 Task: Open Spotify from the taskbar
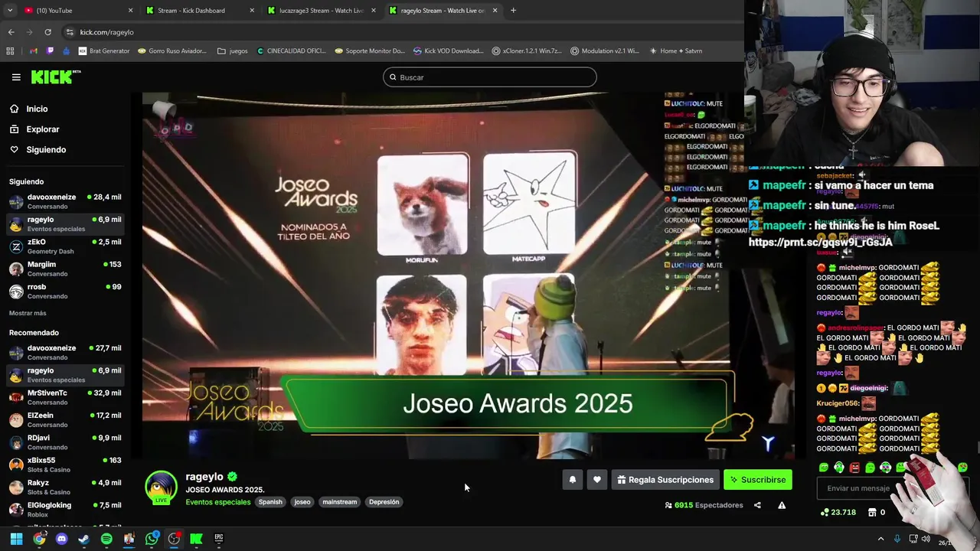[x=106, y=539]
